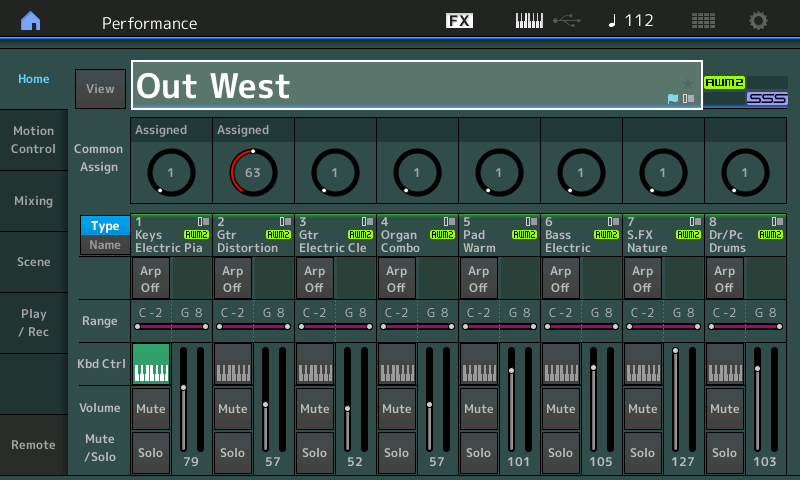
Task: Open Part 4 Organ Combo selector
Action: pyautogui.click(x=417, y=235)
